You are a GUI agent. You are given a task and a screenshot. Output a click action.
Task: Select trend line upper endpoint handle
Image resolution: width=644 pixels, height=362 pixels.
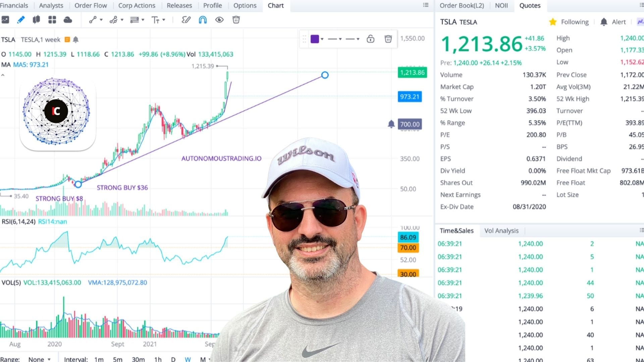(325, 75)
